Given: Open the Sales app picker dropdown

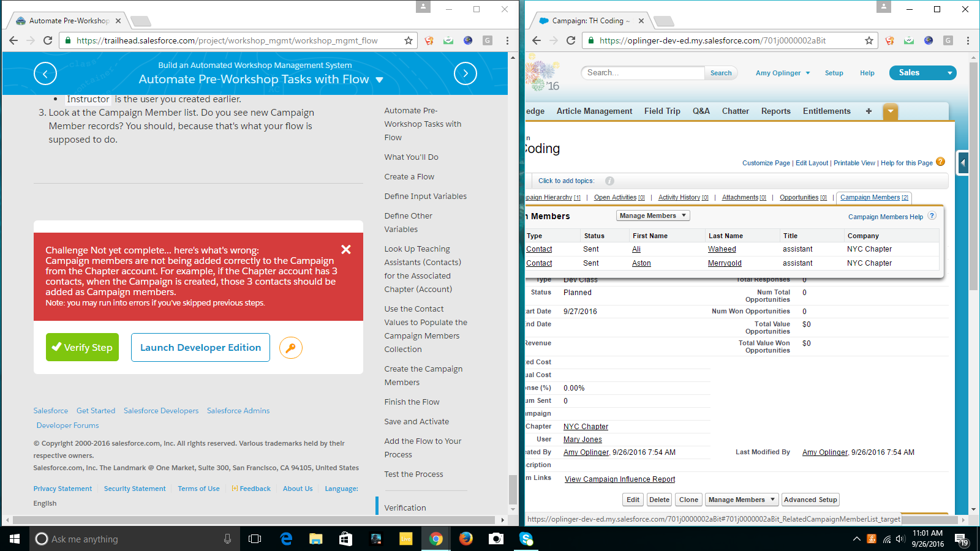Looking at the screenshot, I should [x=923, y=73].
